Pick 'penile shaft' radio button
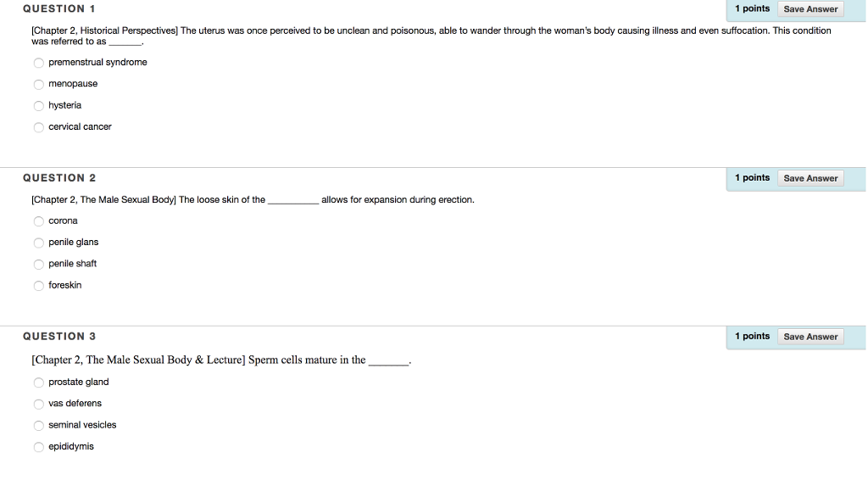The height and width of the screenshot is (486, 868). coord(38,265)
